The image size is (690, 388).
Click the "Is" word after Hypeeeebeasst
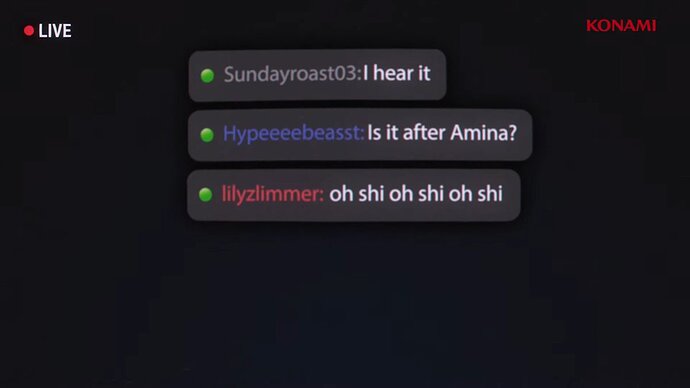[x=374, y=132]
